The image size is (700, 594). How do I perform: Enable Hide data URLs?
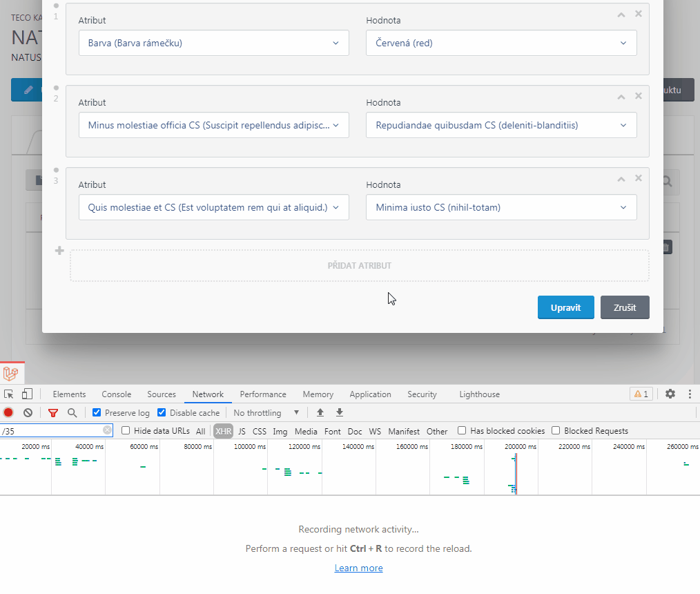(125, 430)
